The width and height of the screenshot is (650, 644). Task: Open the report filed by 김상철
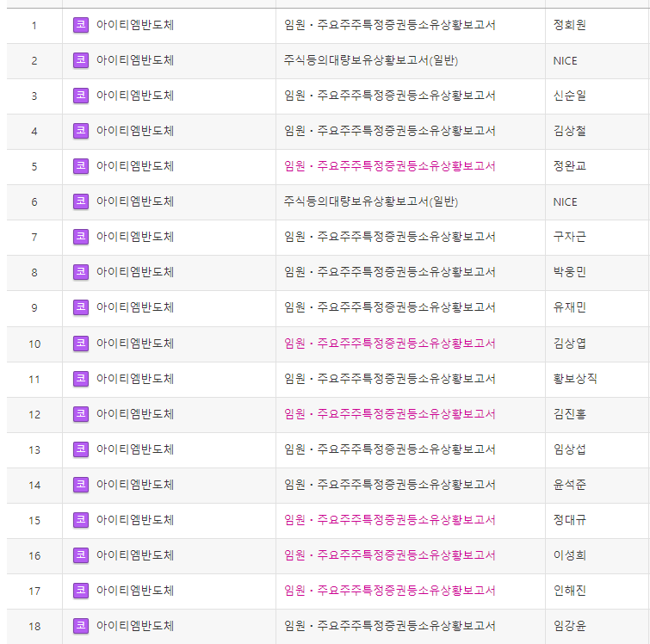click(x=390, y=131)
